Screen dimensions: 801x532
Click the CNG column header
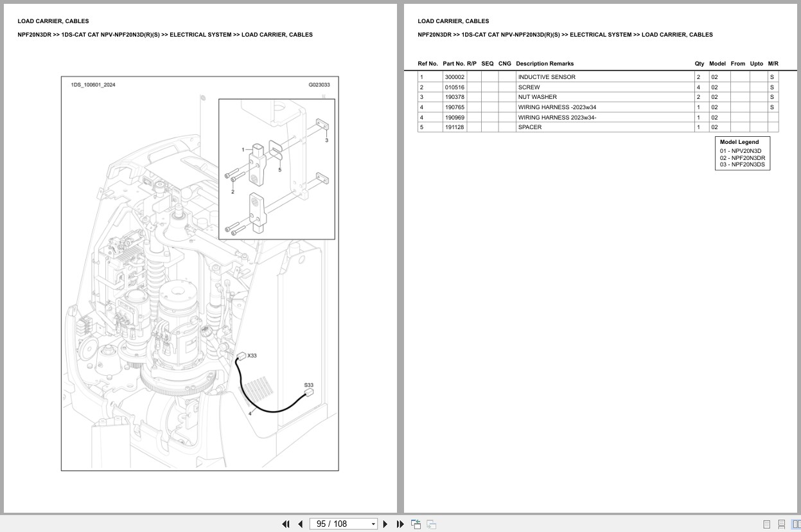[x=505, y=64]
